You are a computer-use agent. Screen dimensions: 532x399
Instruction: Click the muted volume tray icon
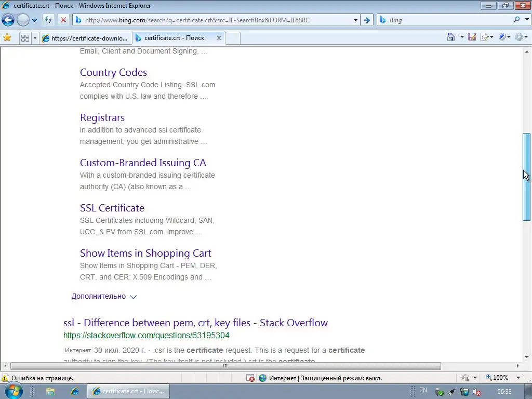(x=477, y=392)
